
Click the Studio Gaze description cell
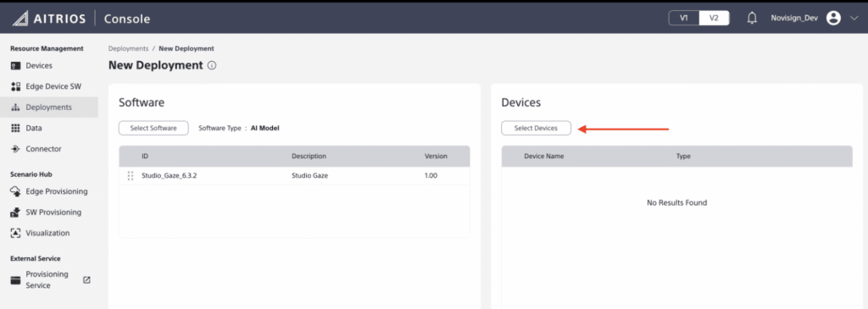(x=310, y=176)
